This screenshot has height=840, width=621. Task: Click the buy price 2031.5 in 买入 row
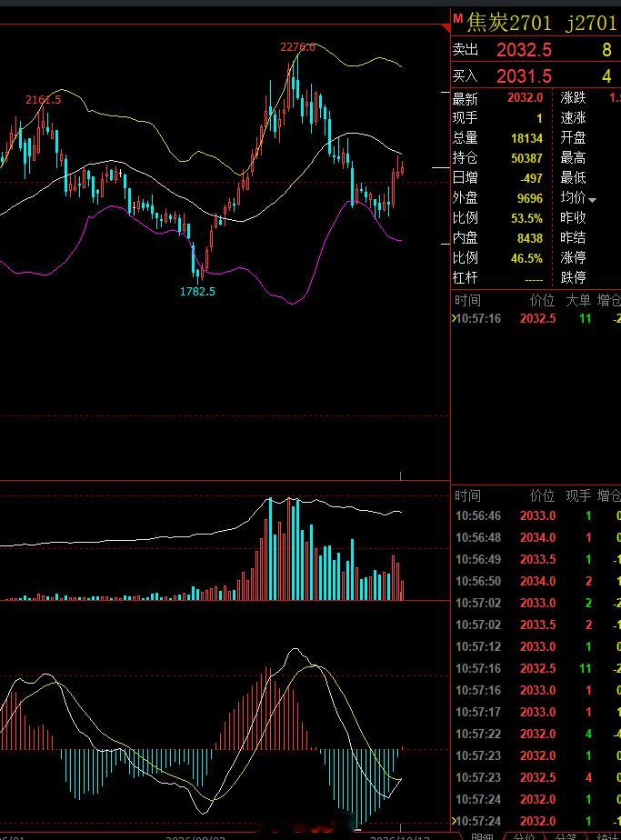coord(524,76)
